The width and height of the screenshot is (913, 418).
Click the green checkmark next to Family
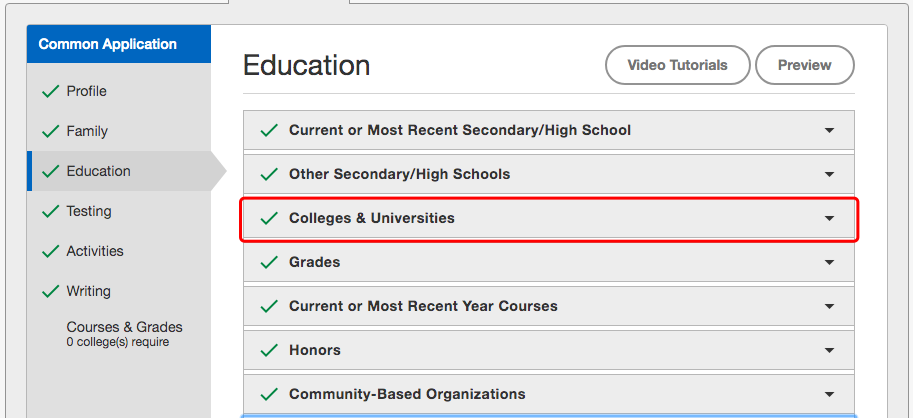click(51, 131)
